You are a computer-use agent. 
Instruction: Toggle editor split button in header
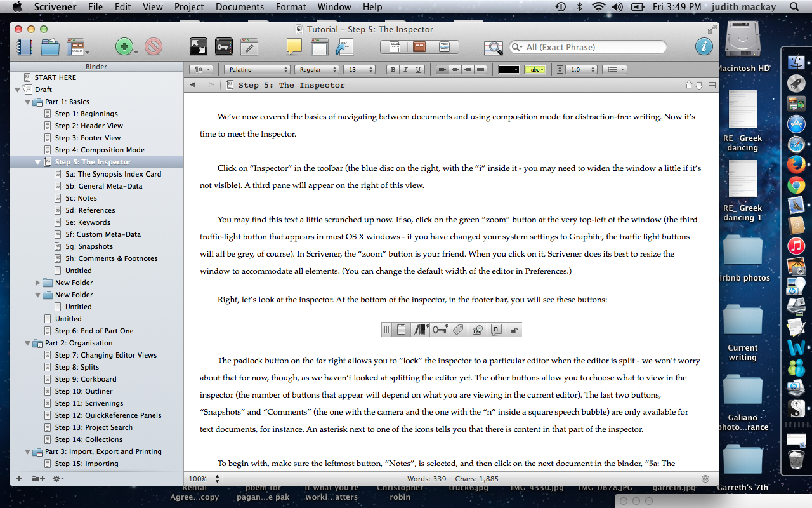pyautogui.click(x=712, y=85)
